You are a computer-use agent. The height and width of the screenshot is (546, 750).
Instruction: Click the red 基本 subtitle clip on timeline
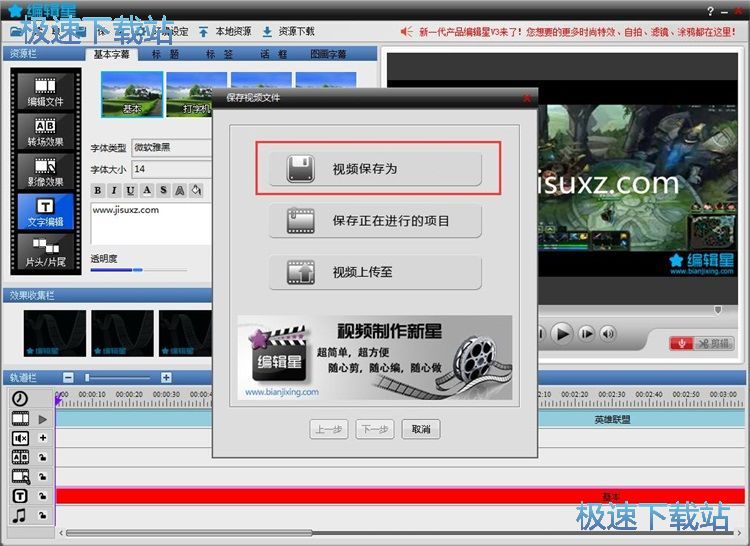click(x=400, y=496)
